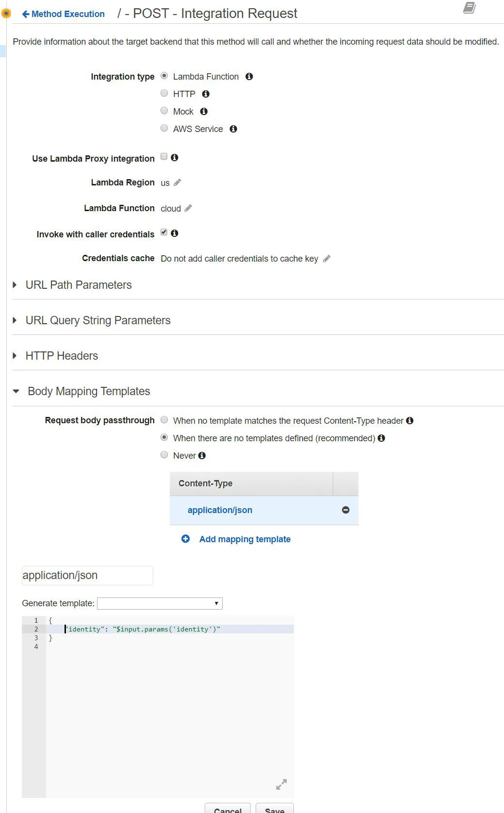Edit Credentials cache pencil icon
Image resolution: width=504 pixels, height=813 pixels.
coord(327,259)
